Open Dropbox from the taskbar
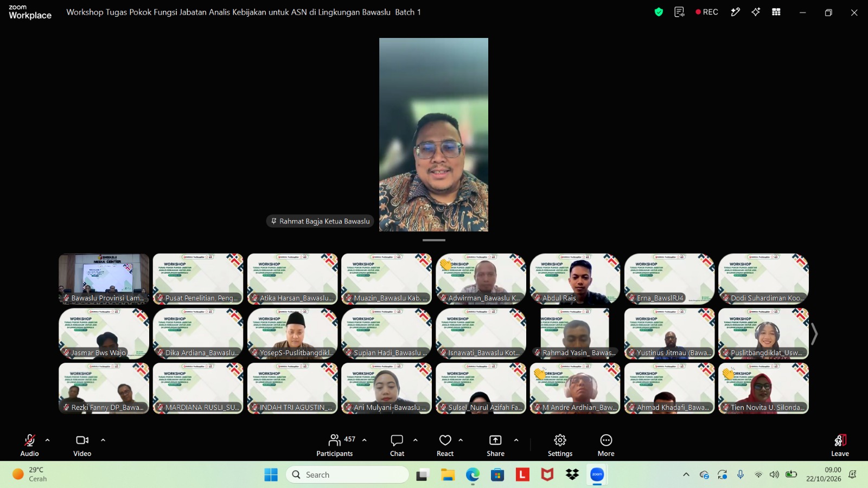The height and width of the screenshot is (488, 868). [x=572, y=475]
